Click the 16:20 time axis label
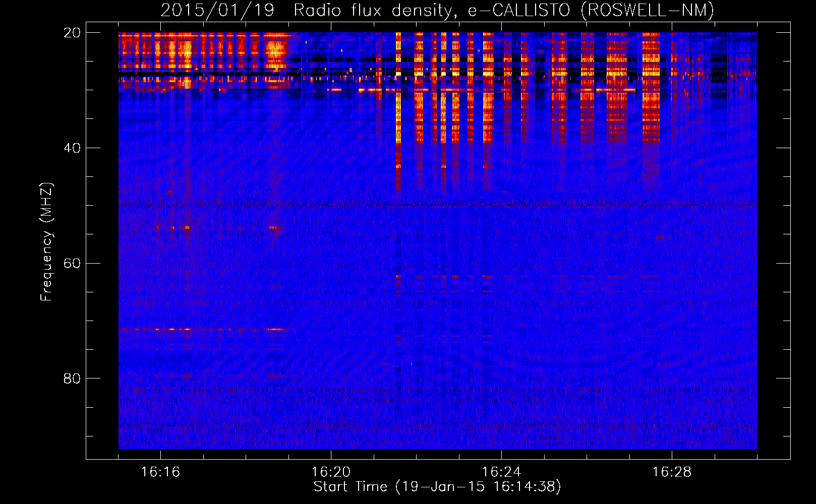Viewport: 816px width, 504px height. click(331, 472)
